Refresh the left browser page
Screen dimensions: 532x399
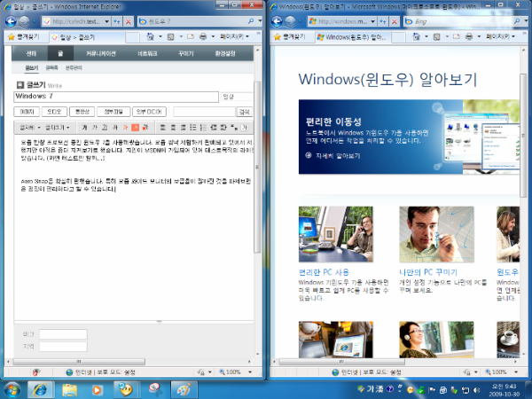(117, 21)
